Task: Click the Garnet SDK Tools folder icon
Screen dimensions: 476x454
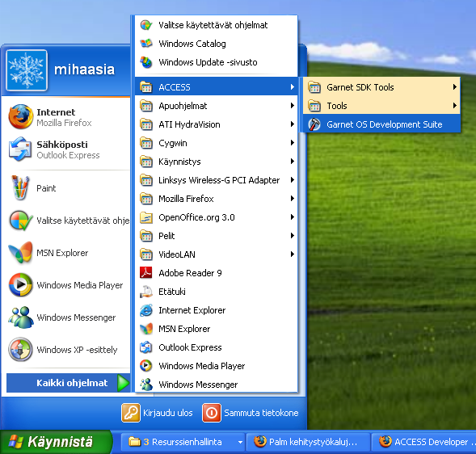Action: (x=314, y=87)
